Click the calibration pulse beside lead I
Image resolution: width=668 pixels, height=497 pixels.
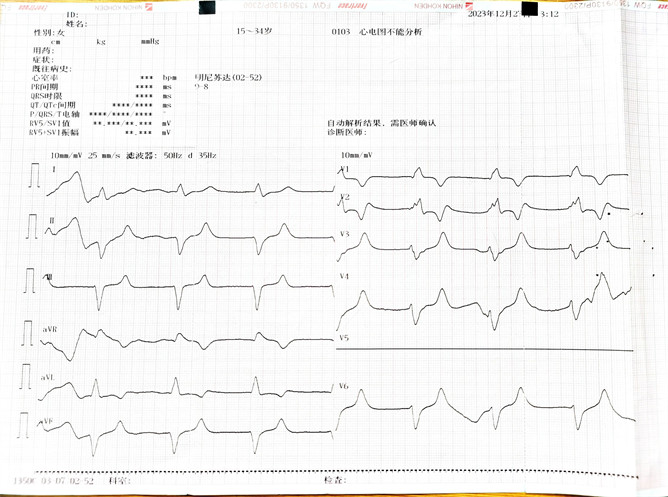pyautogui.click(x=35, y=175)
